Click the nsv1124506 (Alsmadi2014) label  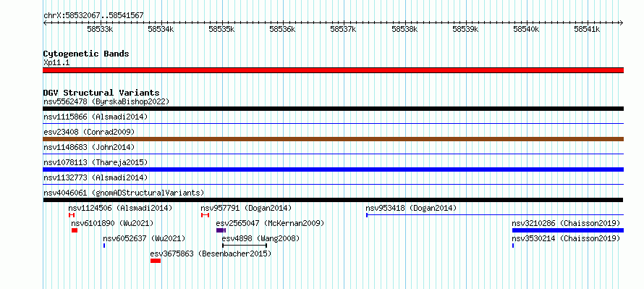point(120,208)
